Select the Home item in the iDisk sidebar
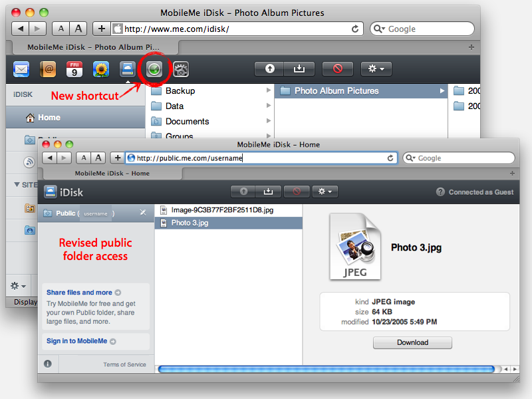This screenshot has width=532, height=399. [76, 118]
